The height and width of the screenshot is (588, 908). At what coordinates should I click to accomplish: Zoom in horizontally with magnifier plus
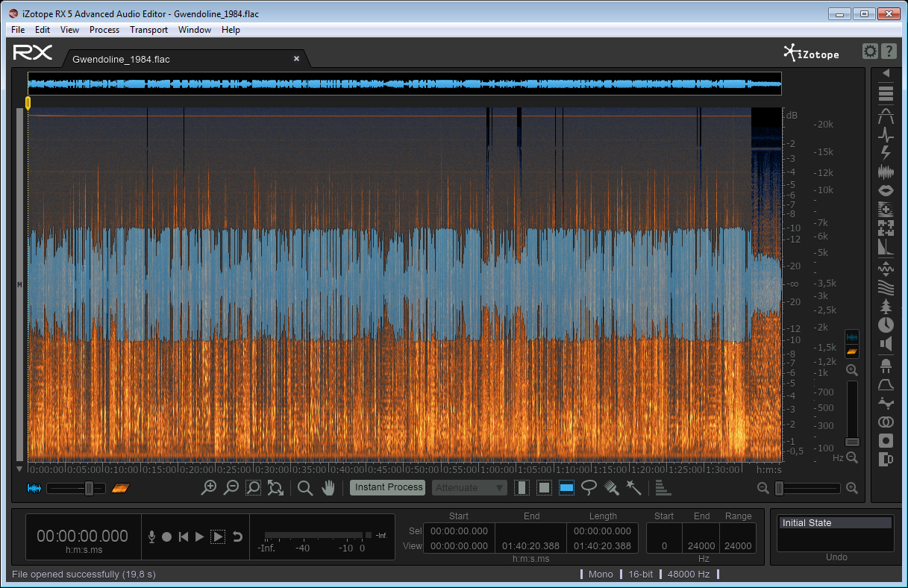point(209,488)
